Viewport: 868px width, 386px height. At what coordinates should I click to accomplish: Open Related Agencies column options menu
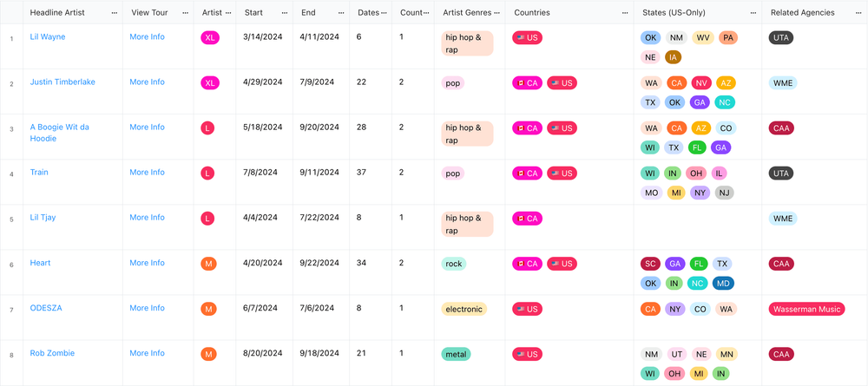859,13
